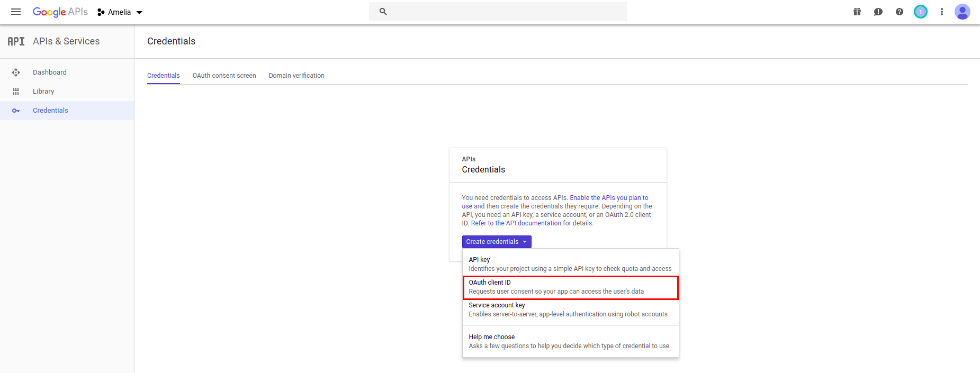Click the search magnifier icon
980x373 pixels.
(x=383, y=12)
